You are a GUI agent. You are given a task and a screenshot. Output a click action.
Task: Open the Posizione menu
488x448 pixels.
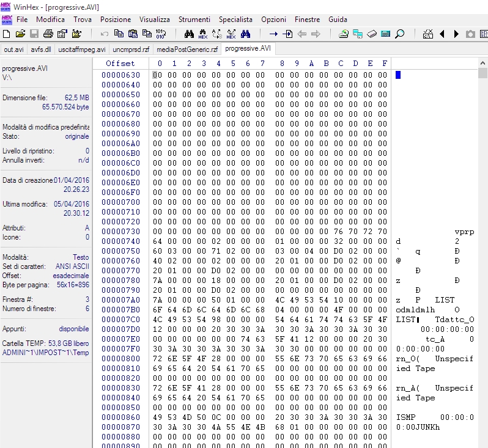[x=116, y=20]
